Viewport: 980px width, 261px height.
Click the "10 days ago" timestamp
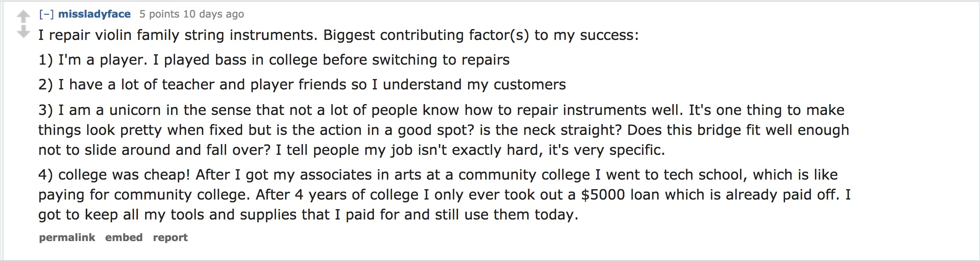coord(213,14)
